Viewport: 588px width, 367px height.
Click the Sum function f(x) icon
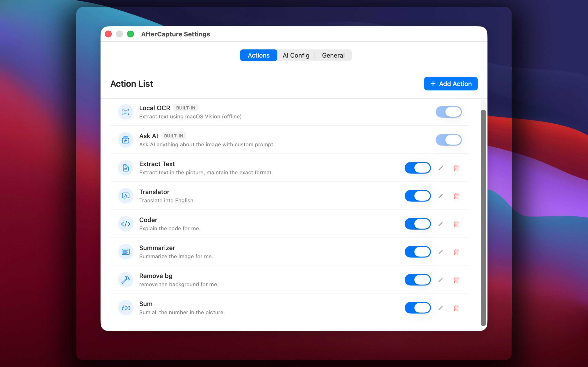pyautogui.click(x=126, y=308)
